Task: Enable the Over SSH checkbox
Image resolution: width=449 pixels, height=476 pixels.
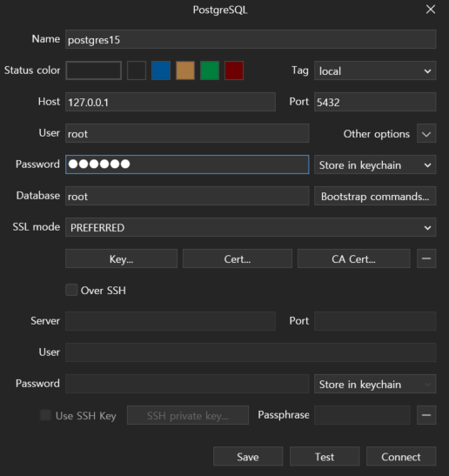Action: [x=71, y=290]
